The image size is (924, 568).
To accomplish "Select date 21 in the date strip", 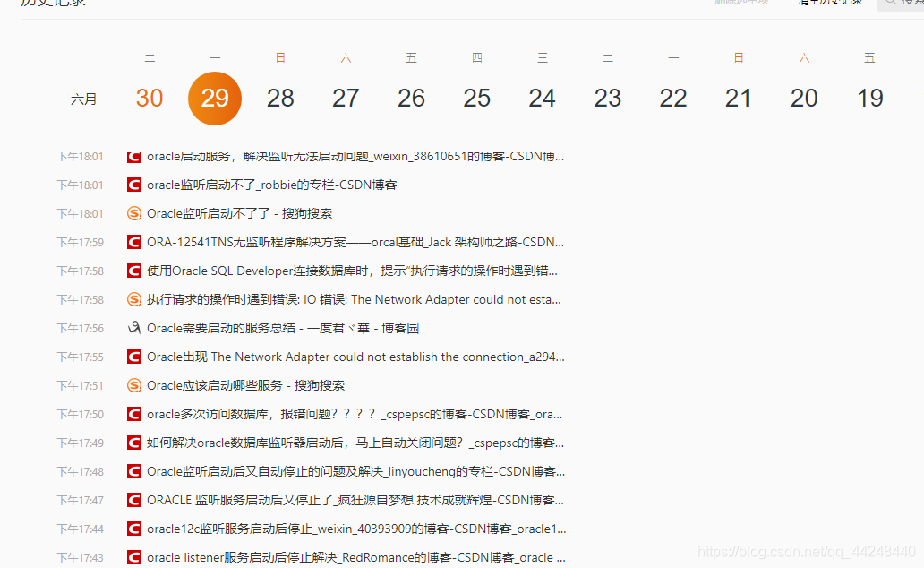I will click(x=739, y=98).
